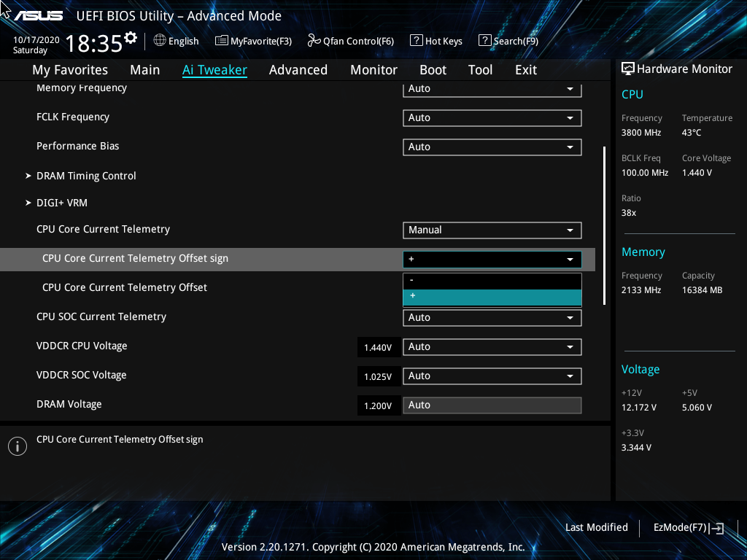Click the DRAM Voltage Auto input field
Image resolution: width=747 pixels, height=560 pixels.
point(492,405)
